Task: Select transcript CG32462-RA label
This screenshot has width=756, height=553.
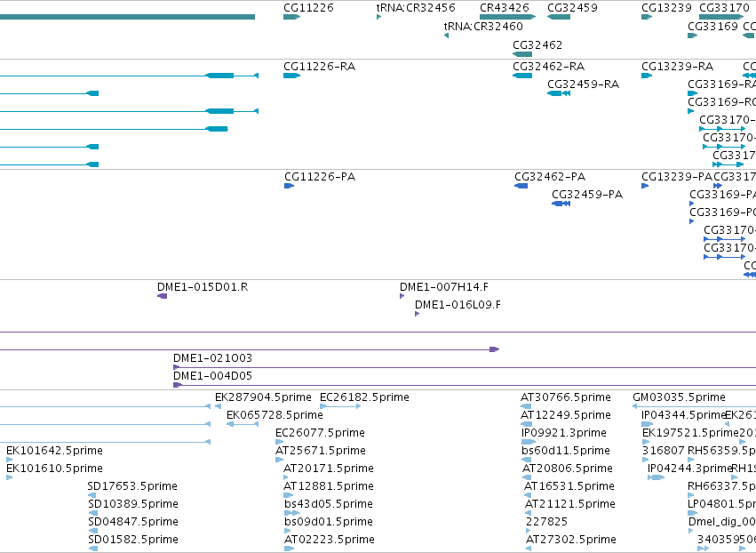Action: [548, 66]
